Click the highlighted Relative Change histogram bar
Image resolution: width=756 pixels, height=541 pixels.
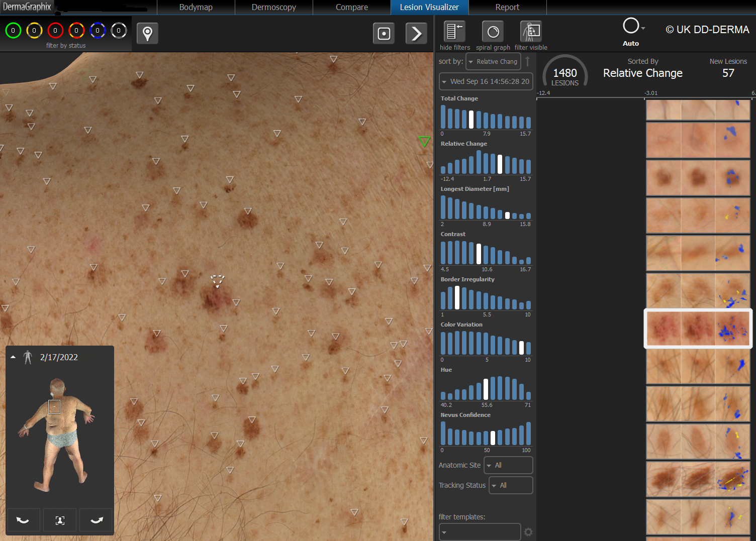coord(500,164)
